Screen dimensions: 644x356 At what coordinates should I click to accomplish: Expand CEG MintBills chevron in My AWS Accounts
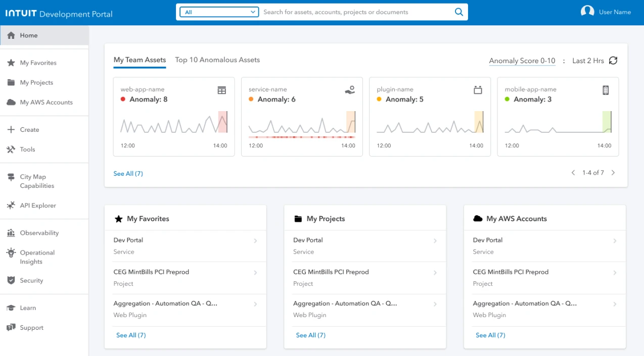pyautogui.click(x=615, y=273)
